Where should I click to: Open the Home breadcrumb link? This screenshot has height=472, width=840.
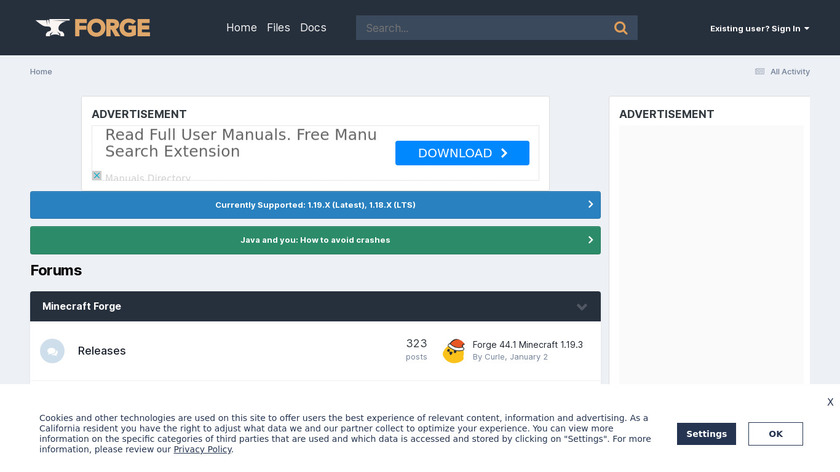tap(41, 72)
